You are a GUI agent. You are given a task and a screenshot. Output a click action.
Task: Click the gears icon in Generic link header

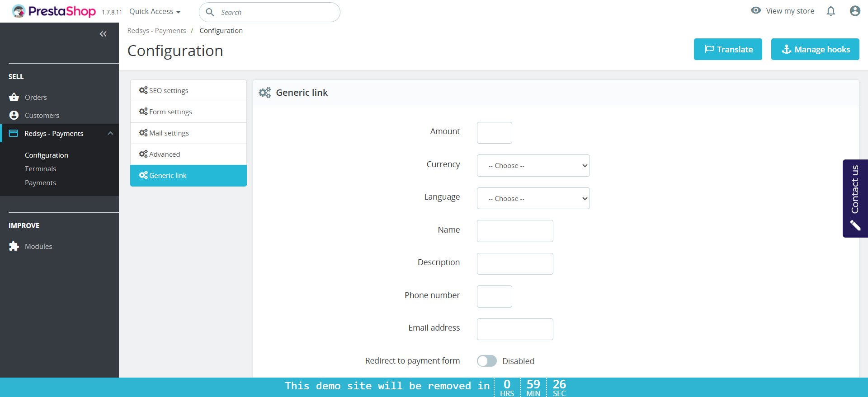(x=264, y=93)
